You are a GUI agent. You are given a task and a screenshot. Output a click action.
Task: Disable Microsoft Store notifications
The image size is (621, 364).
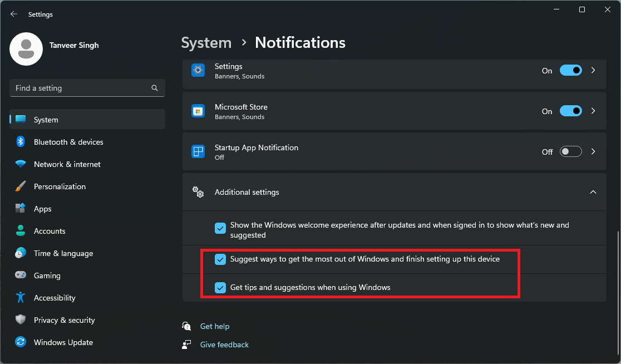(570, 111)
